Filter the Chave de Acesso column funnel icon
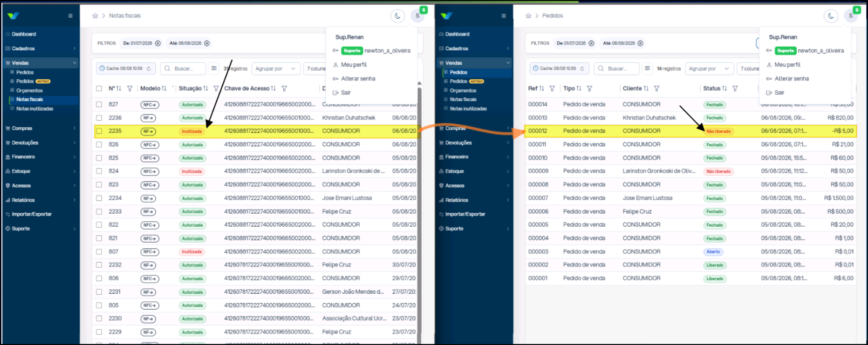This screenshot has height=345, width=868. coord(284,88)
